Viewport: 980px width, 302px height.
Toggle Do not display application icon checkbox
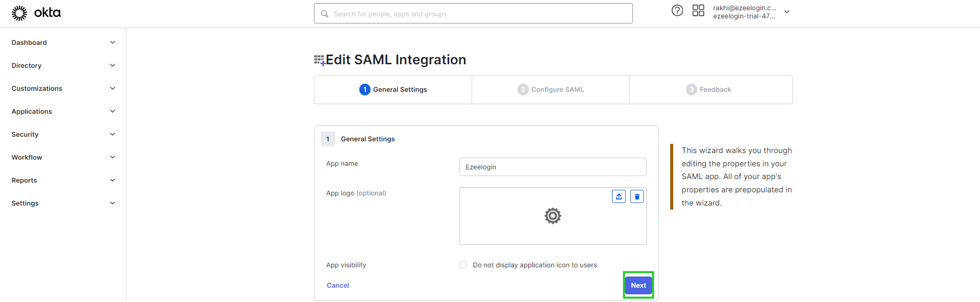[x=463, y=265]
